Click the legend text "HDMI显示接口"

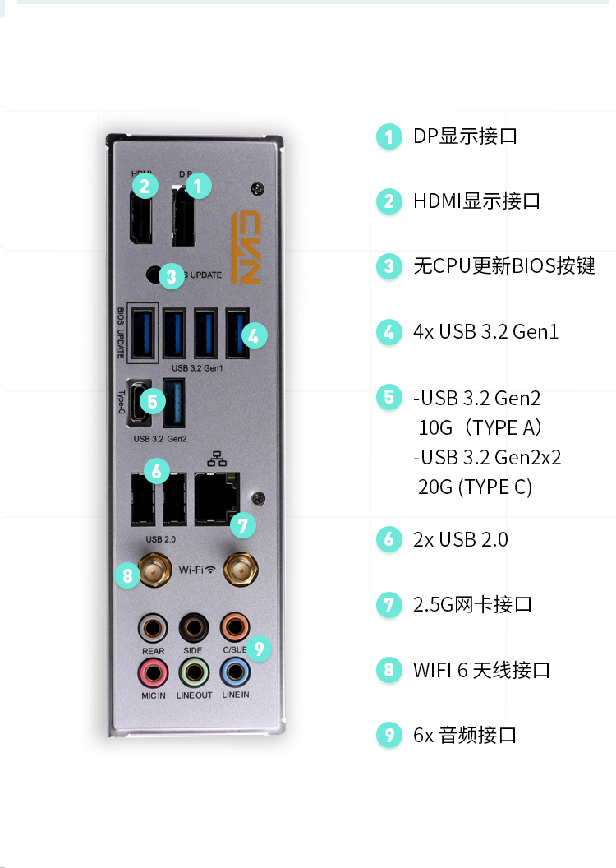(476, 201)
